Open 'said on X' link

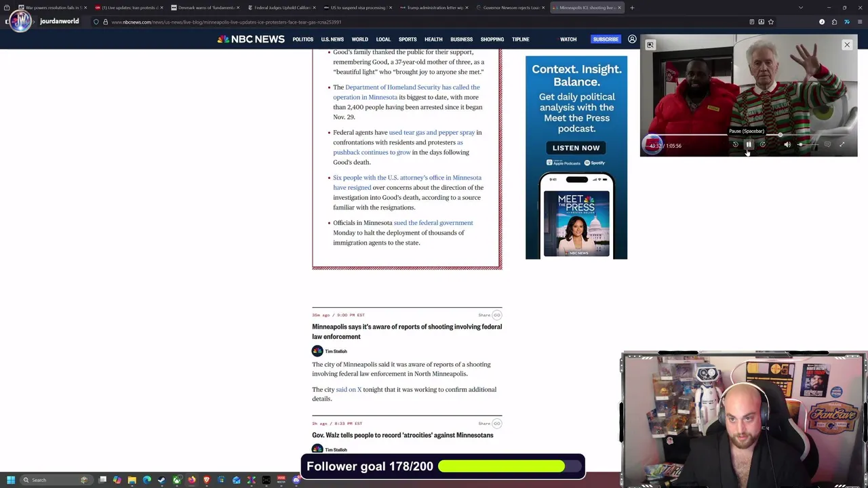(x=349, y=390)
